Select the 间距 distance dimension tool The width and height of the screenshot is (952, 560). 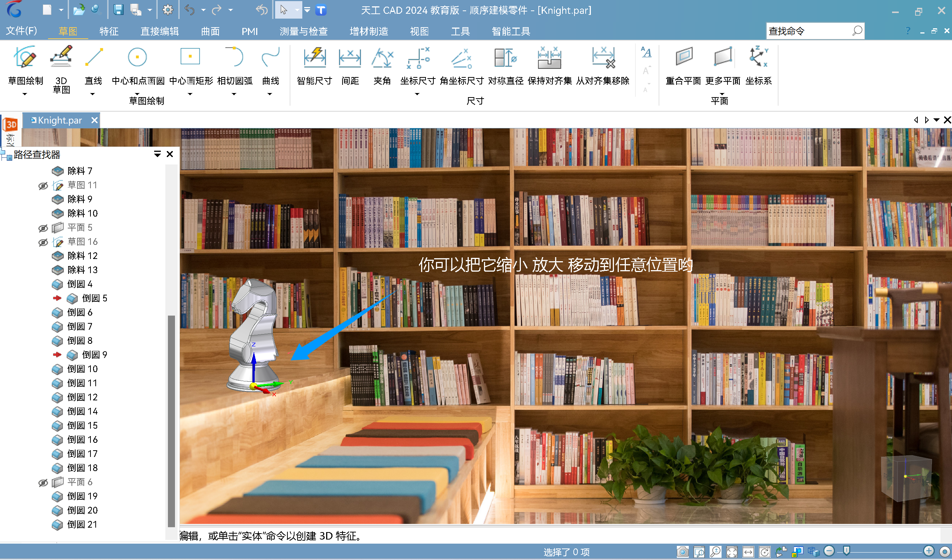350,57
